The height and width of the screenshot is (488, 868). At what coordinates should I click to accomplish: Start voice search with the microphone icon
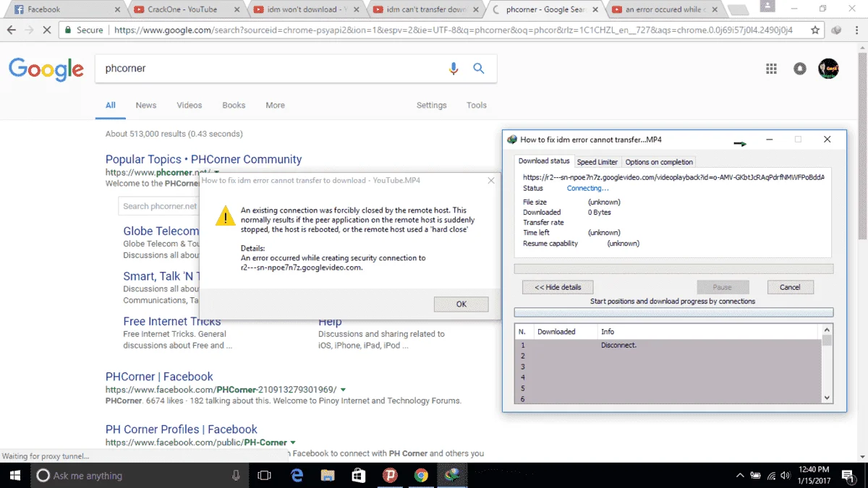[454, 69]
